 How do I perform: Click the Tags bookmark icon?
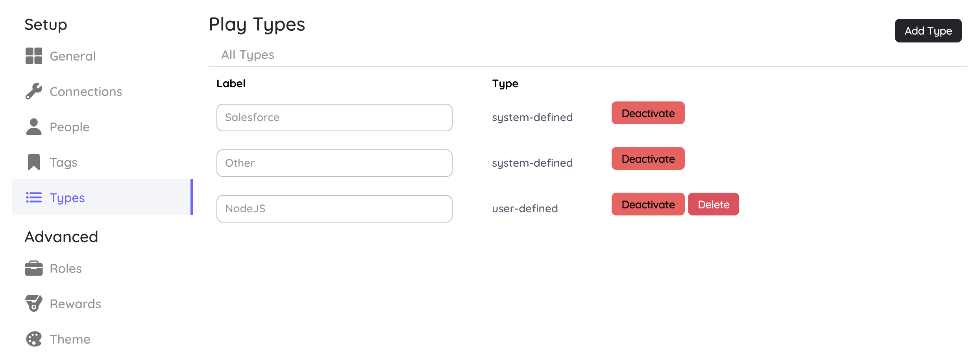click(34, 162)
